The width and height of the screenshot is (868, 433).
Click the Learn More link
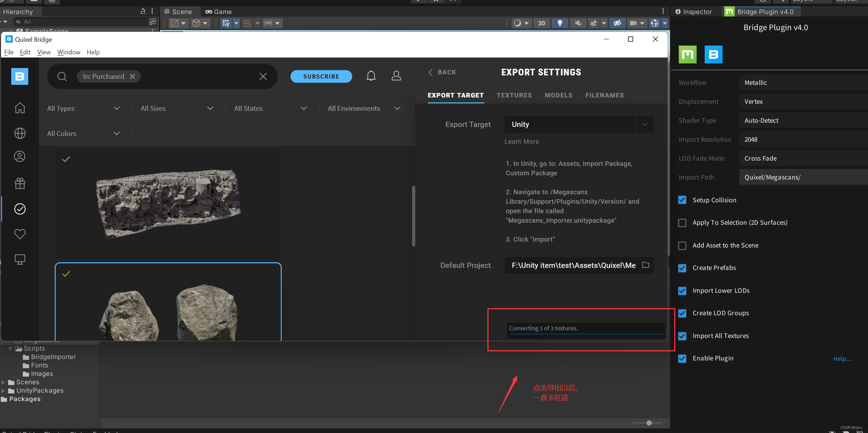pyautogui.click(x=521, y=142)
